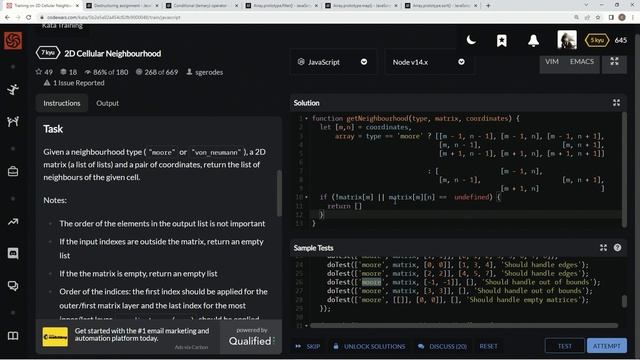This screenshot has height=360, width=640.
Task: Click browser back arrow
Action: (7, 17)
